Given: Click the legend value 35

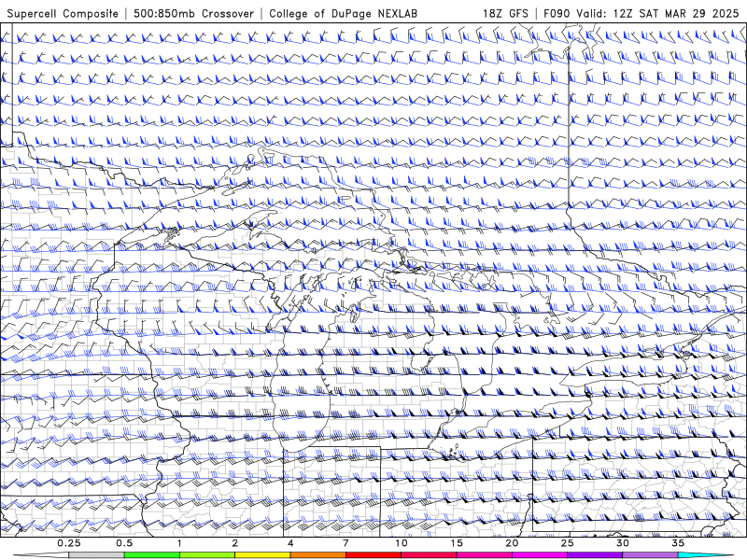Looking at the screenshot, I should (679, 543).
